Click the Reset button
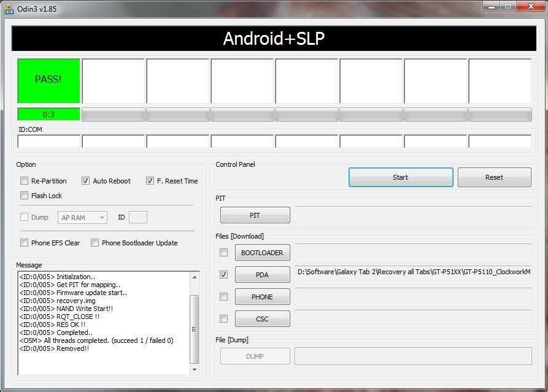548x392 pixels. 494,177
